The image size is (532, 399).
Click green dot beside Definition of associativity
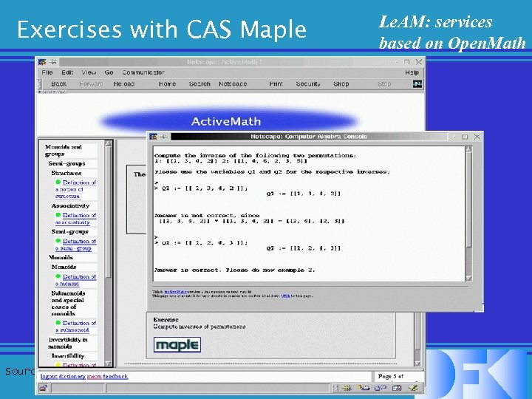tap(58, 215)
